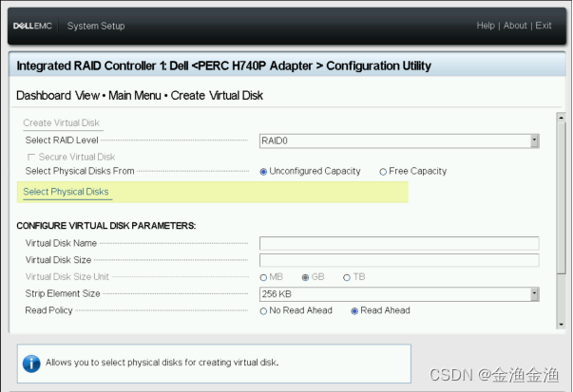Choose TB as disk size unit
Viewport: 573px width, 392px height.
pos(347,277)
